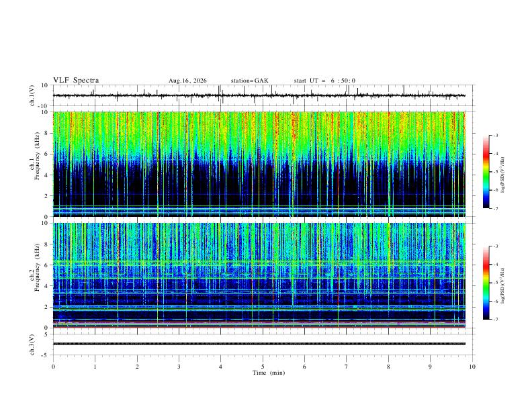The height and width of the screenshot is (411, 532).
Task: Click the start UT time label
Action: [324, 81]
